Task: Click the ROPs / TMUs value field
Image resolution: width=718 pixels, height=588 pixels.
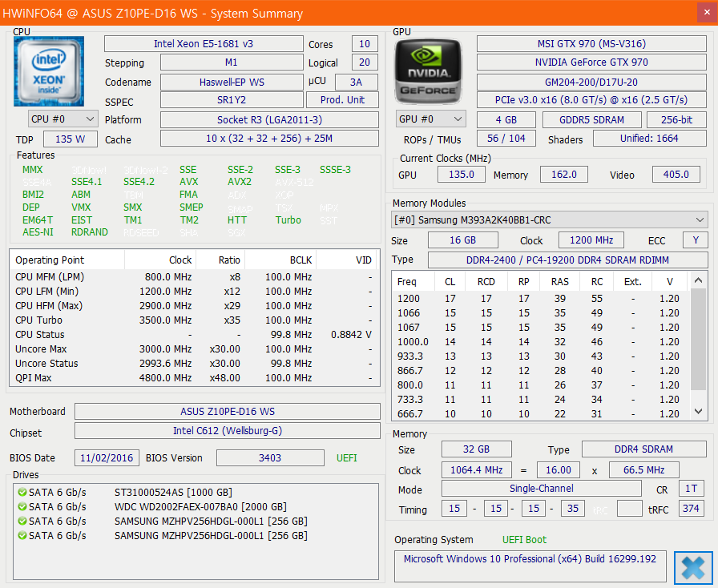Action: tap(506, 139)
